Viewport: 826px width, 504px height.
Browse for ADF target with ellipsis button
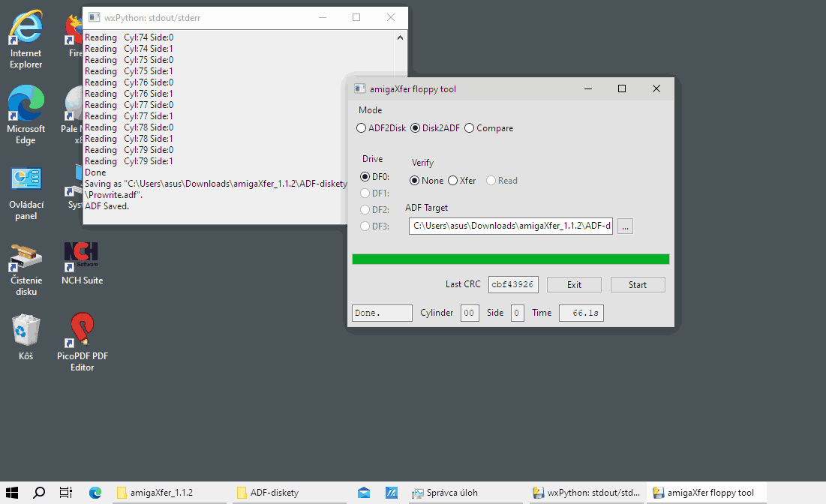pos(626,226)
